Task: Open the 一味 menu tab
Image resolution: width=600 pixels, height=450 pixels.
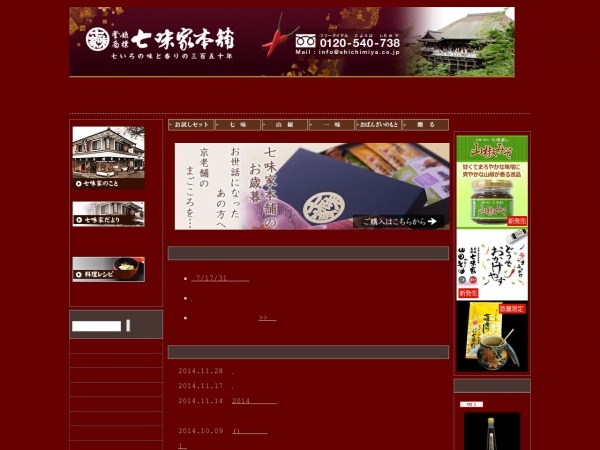Action: 332,125
